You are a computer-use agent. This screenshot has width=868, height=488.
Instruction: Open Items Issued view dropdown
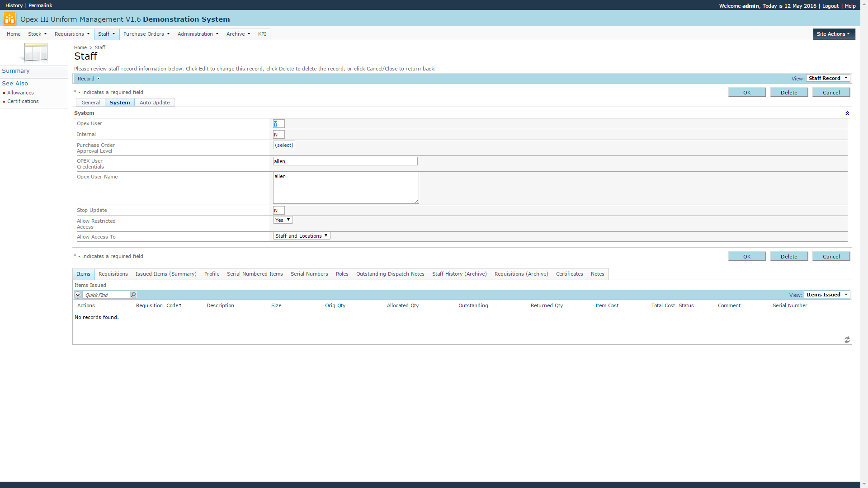[x=826, y=295]
